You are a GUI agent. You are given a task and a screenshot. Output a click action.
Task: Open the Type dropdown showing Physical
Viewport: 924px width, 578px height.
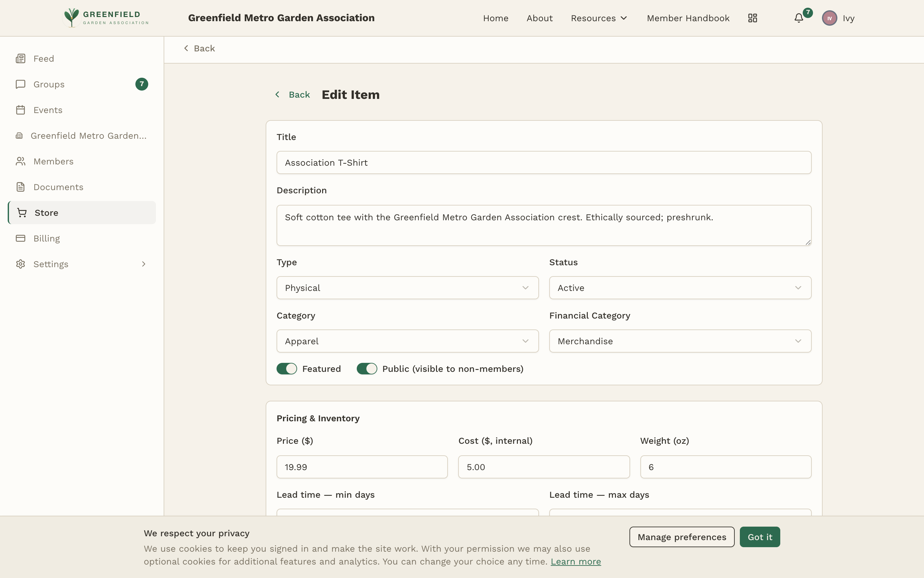click(x=407, y=287)
